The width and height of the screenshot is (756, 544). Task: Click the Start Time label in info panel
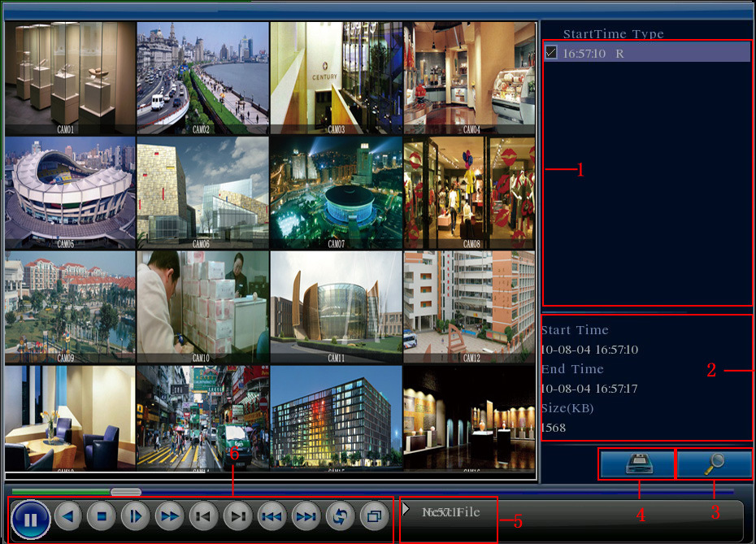click(x=575, y=330)
